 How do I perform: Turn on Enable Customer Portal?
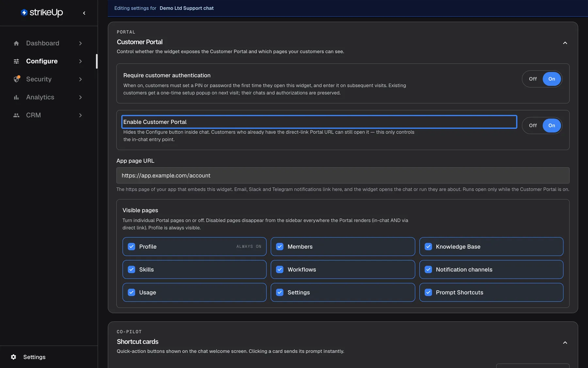(x=552, y=126)
